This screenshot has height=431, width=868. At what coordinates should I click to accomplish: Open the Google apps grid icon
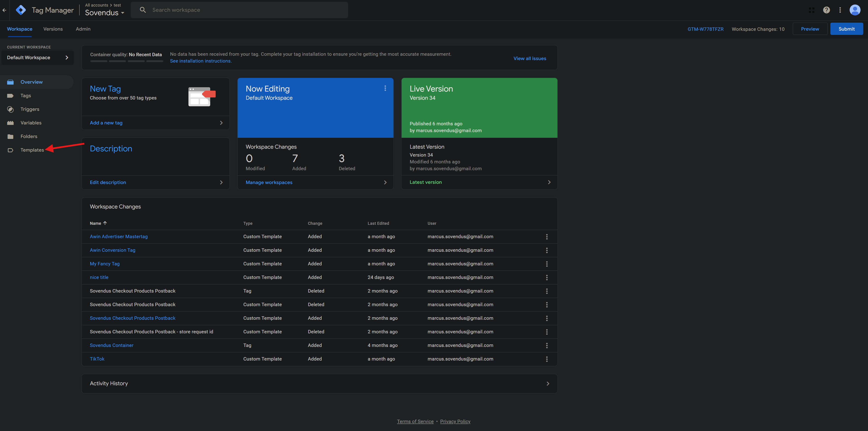coord(811,10)
